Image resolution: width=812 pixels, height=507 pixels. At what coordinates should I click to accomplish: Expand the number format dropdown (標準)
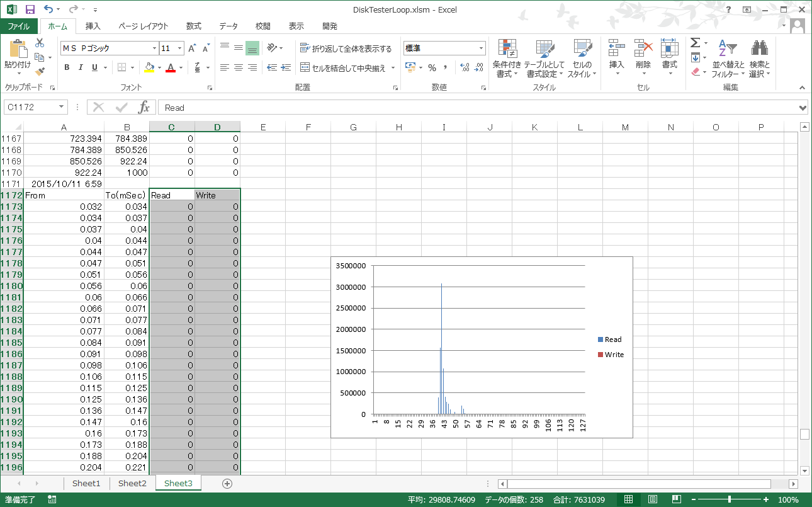coord(482,48)
